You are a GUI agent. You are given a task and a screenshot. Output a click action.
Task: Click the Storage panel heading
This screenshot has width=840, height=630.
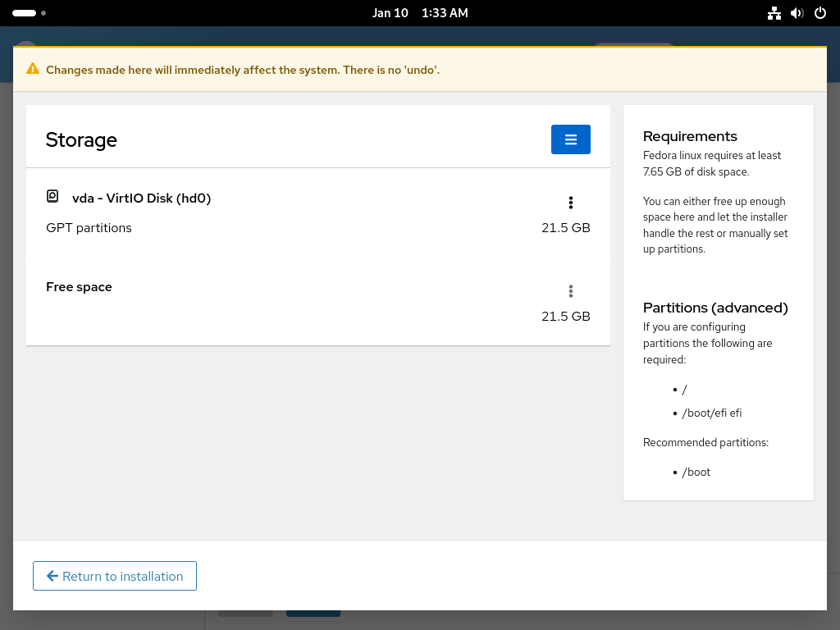click(81, 139)
